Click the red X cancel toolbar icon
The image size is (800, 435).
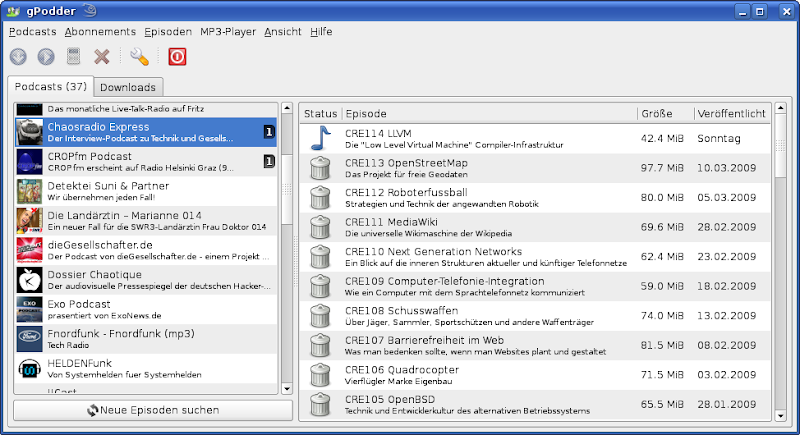click(x=102, y=56)
